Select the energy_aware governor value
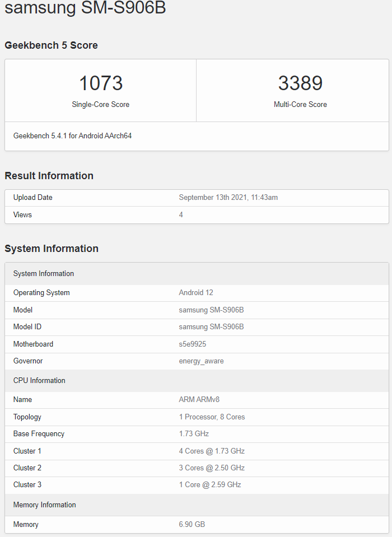The width and height of the screenshot is (392, 537). click(x=201, y=361)
